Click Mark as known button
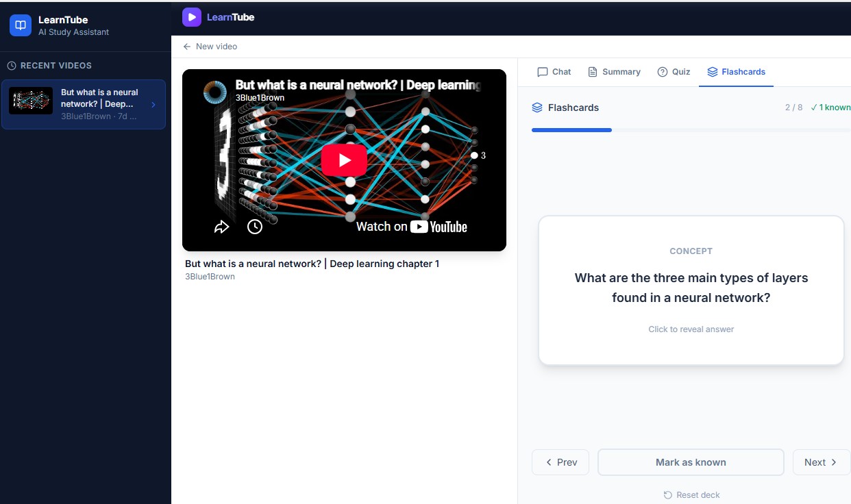 (x=691, y=462)
